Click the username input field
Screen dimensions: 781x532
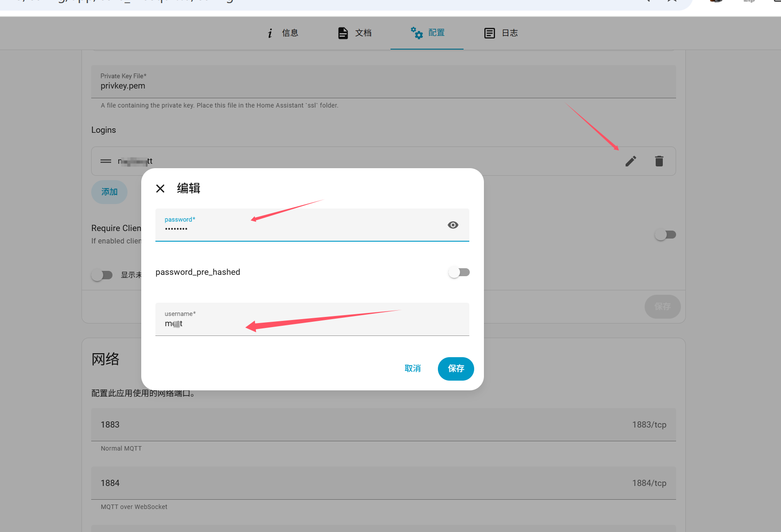312,323
